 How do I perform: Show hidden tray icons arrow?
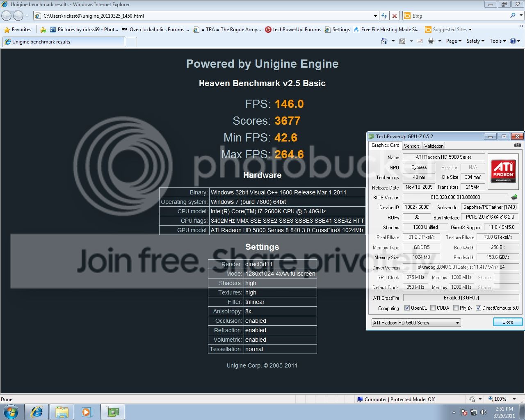tap(454, 412)
